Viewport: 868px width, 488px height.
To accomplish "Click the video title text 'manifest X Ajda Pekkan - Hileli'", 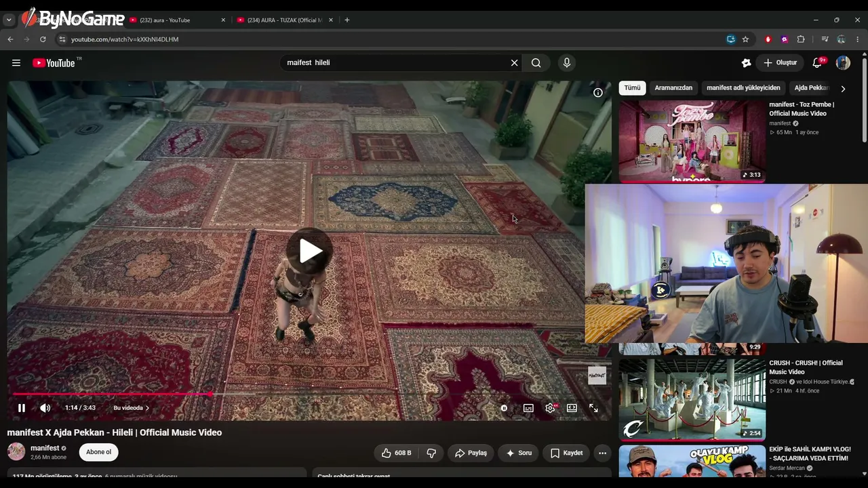I will [115, 432].
